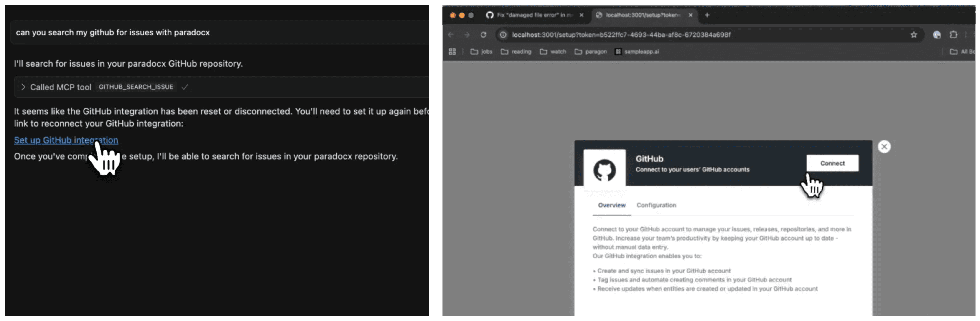Open the reading bookmark folder
The width and height of the screenshot is (980, 321).
click(x=516, y=52)
